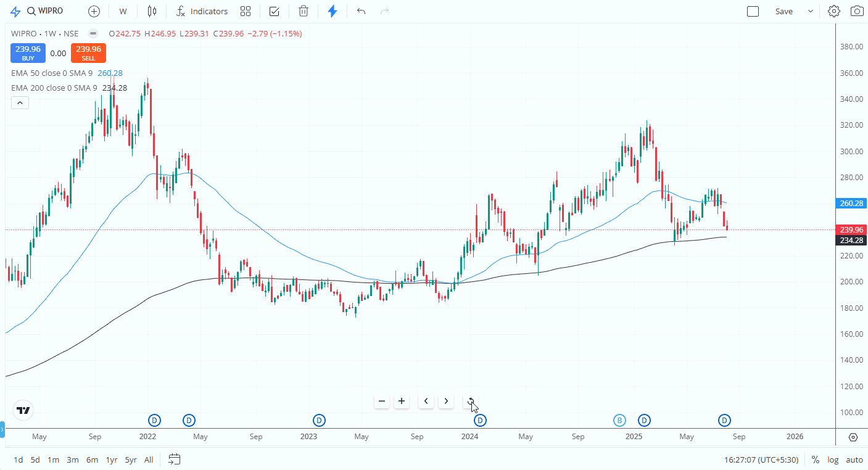This screenshot has height=470, width=868.
Task: Collapse the indicator legend chevron
Action: pos(20,103)
